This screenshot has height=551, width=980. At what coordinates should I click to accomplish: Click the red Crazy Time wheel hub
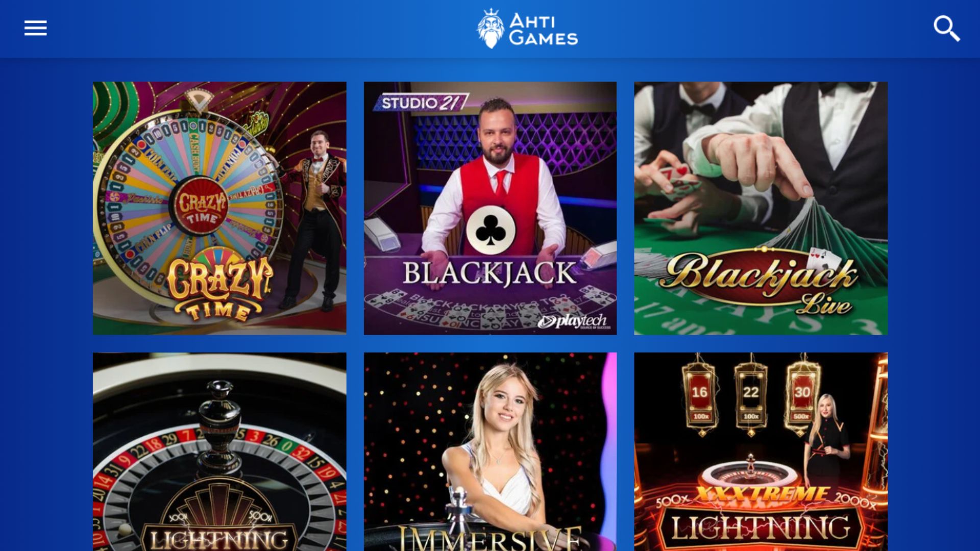point(201,207)
